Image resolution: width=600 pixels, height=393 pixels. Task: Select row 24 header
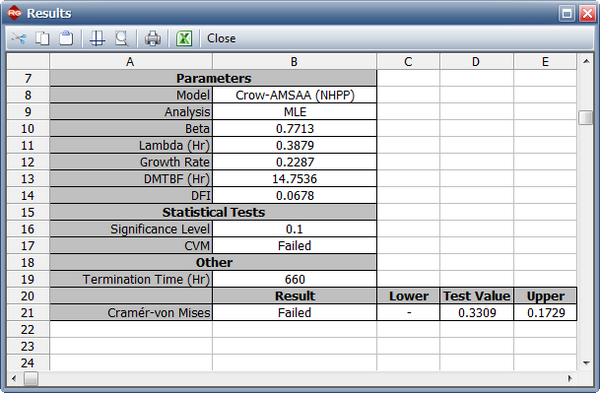(x=28, y=362)
